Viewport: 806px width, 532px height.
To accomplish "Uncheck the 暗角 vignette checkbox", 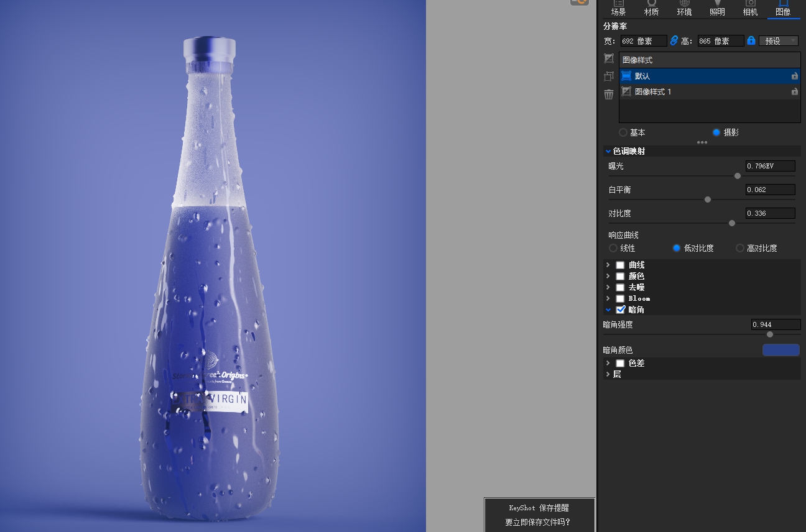I will click(620, 310).
